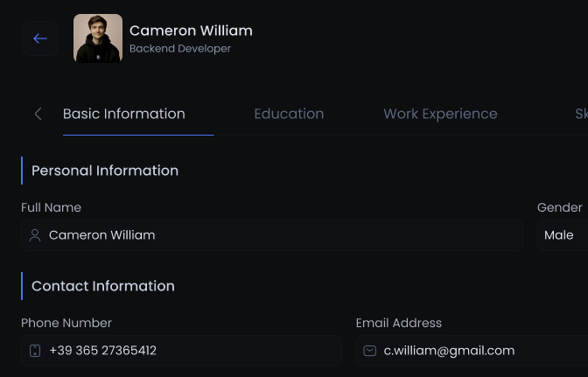The height and width of the screenshot is (377, 588).
Task: Click the Email Address field label
Action: pyautogui.click(x=399, y=323)
